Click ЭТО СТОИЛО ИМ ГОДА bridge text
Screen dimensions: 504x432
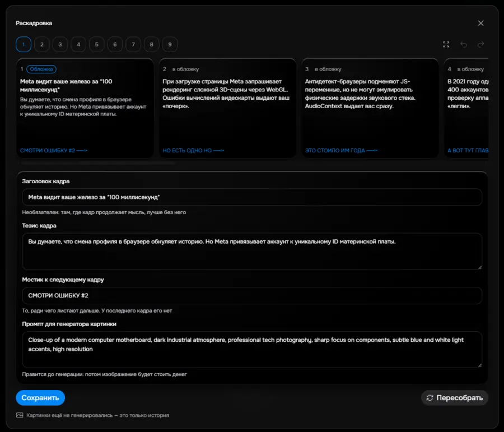click(x=341, y=151)
